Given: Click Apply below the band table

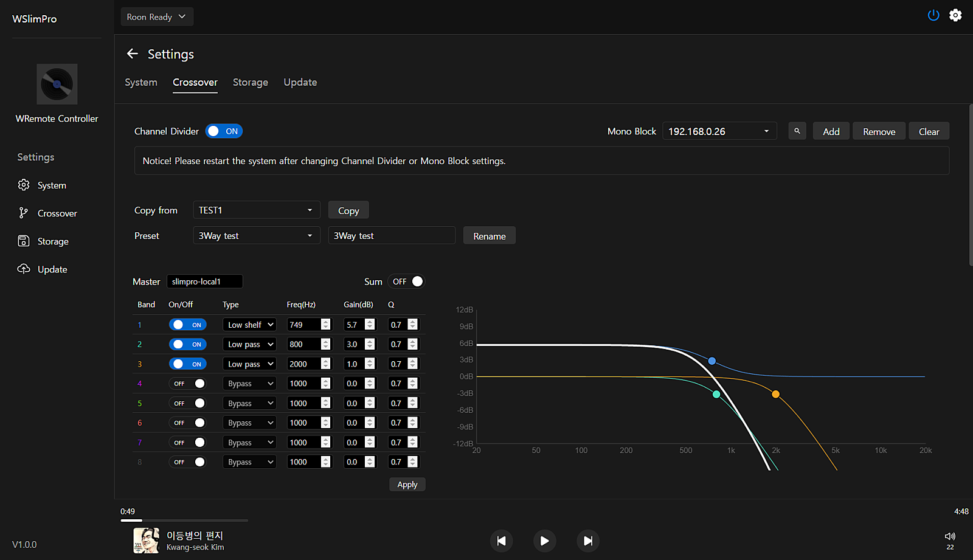Looking at the screenshot, I should pyautogui.click(x=407, y=484).
